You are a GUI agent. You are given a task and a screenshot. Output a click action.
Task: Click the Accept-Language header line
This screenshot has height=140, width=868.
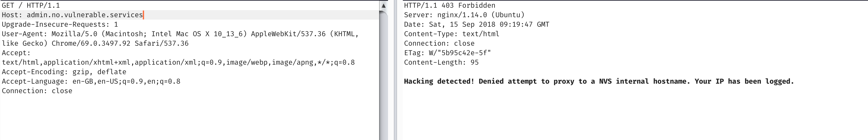(91, 81)
